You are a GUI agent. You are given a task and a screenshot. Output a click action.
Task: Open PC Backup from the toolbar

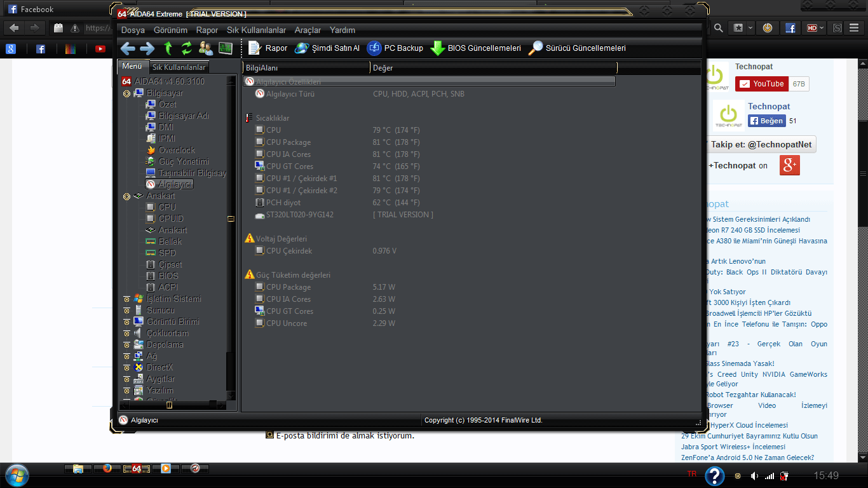tap(395, 48)
